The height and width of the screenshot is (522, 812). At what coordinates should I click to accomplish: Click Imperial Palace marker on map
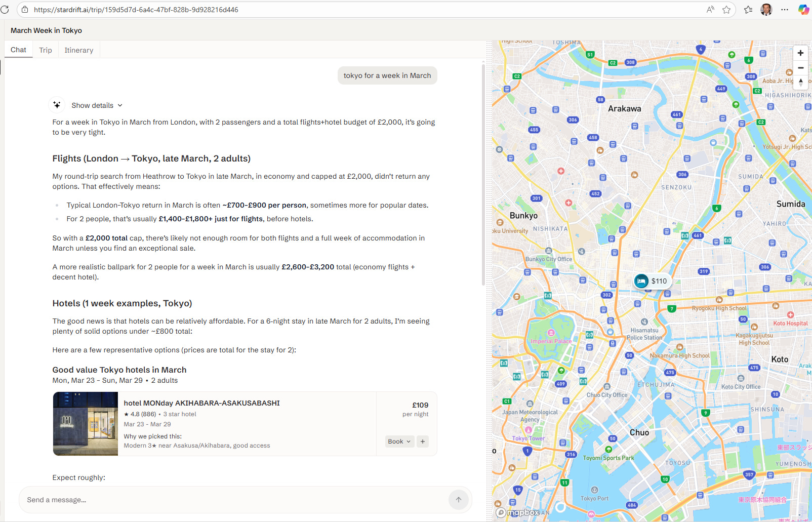tap(551, 333)
